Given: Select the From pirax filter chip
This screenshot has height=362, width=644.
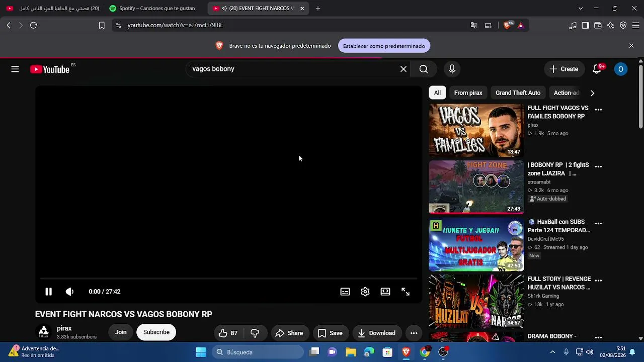Looking at the screenshot, I should tap(468, 93).
